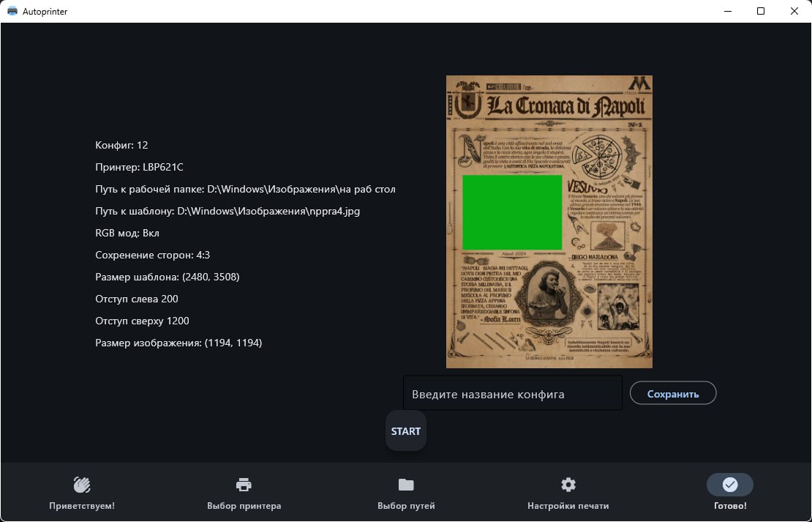Click the La Cronaca di Napoli template preview
This screenshot has height=522, width=812.
[x=549, y=221]
